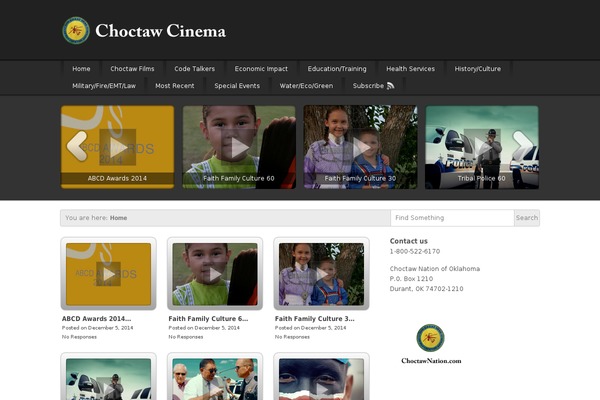Click Faith Family Culture 3... post title
This screenshot has height=400, width=600.
pos(315,318)
